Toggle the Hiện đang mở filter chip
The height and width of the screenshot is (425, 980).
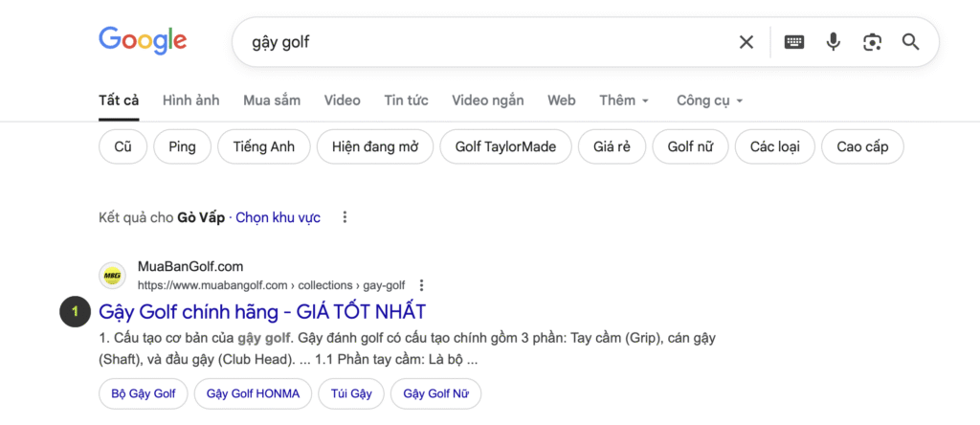tap(375, 146)
